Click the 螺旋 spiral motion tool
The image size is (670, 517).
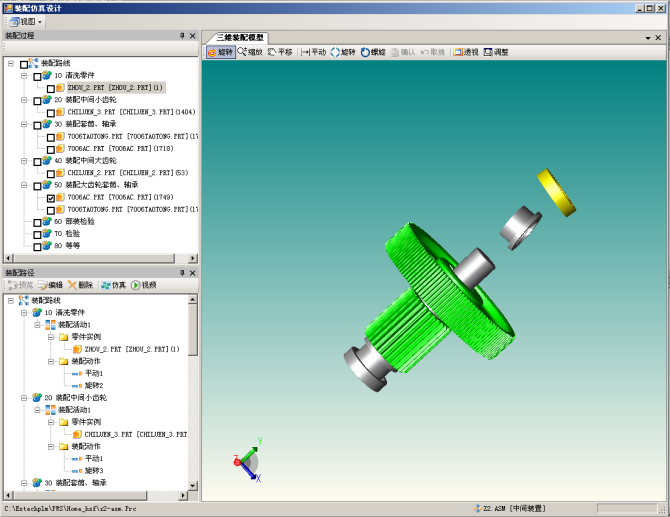pos(373,52)
